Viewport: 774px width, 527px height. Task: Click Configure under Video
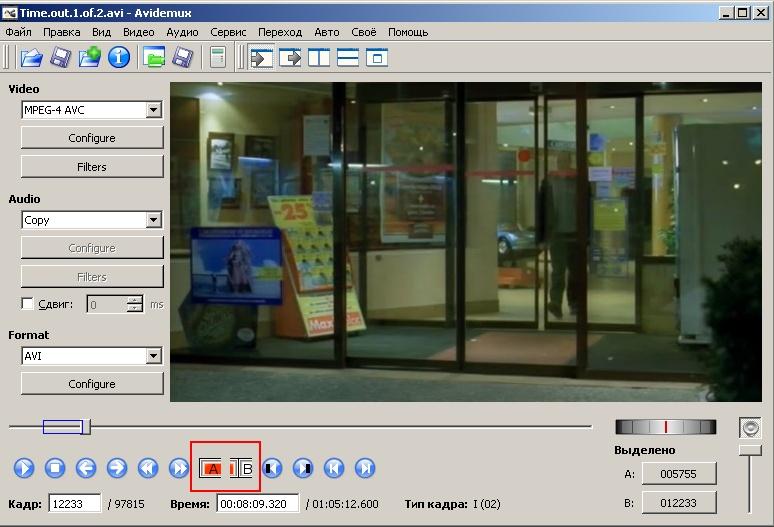pos(92,138)
